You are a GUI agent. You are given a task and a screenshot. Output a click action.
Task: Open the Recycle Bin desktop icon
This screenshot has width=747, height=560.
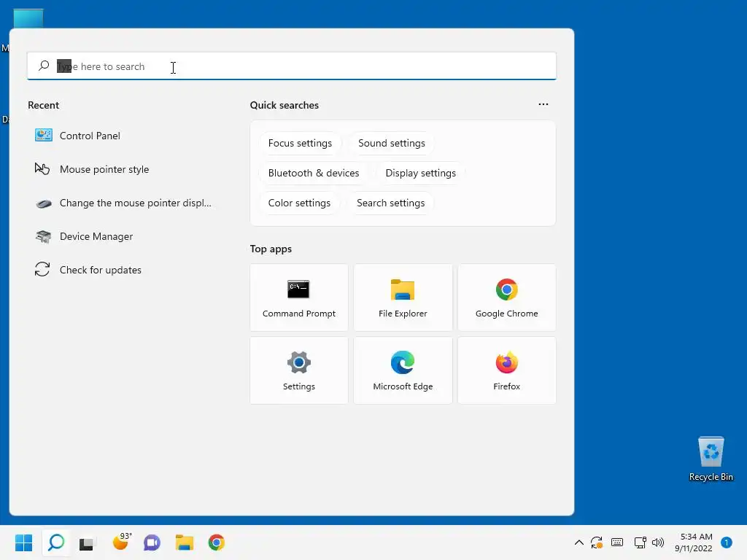711,458
